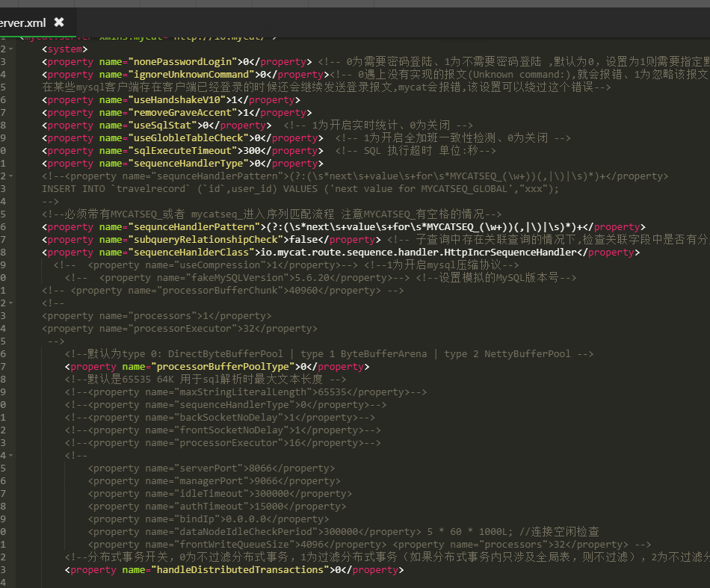Click the sequenceHanlderClass property name

191,252
